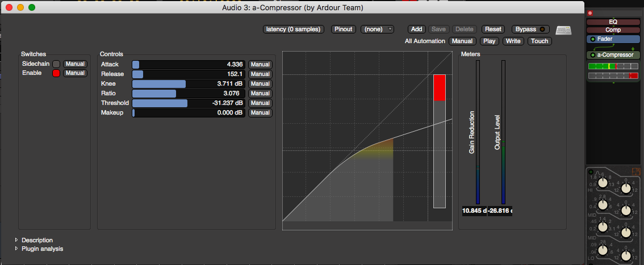Click the keyboard icon next to Bypass
This screenshot has height=265, width=644.
click(x=563, y=30)
